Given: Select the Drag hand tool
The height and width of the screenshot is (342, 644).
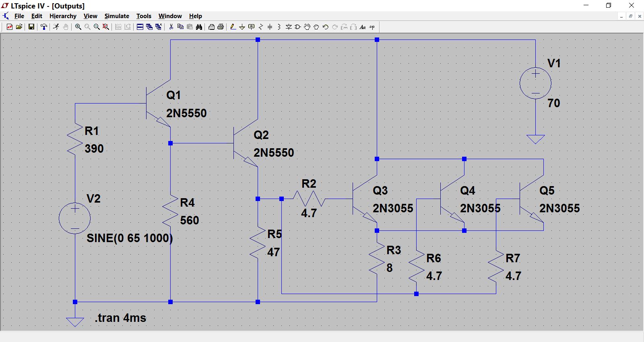Looking at the screenshot, I should [x=316, y=27].
